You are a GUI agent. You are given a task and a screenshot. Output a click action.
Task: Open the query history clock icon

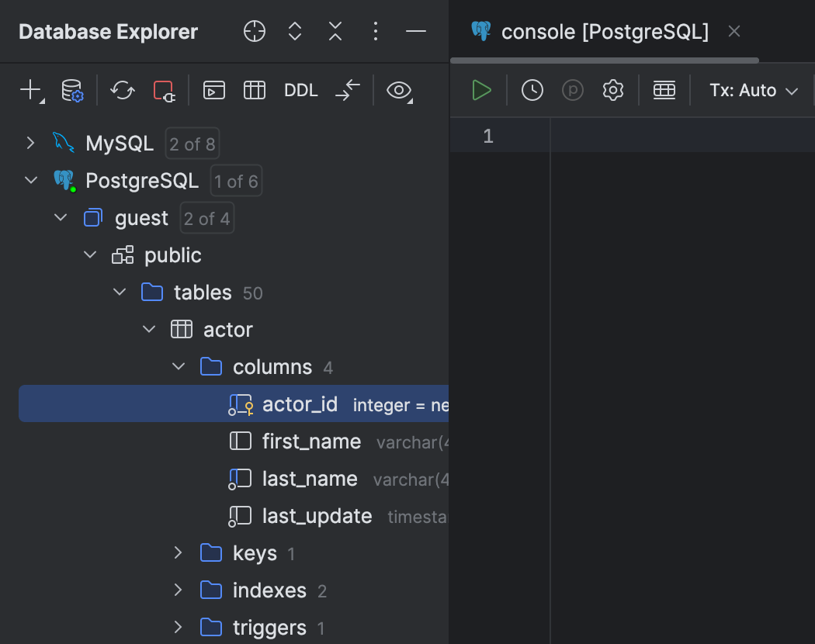tap(532, 90)
